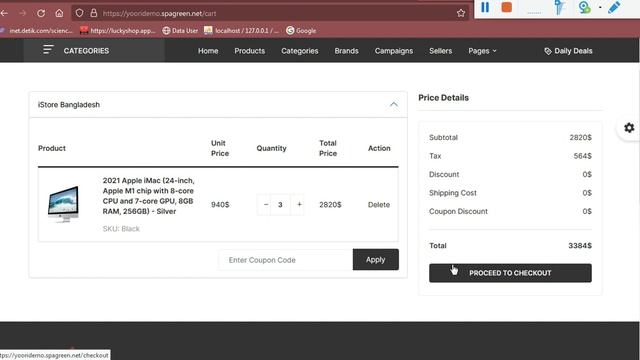Click the Tax value 564$
The height and width of the screenshot is (360, 640).
pyautogui.click(x=582, y=156)
